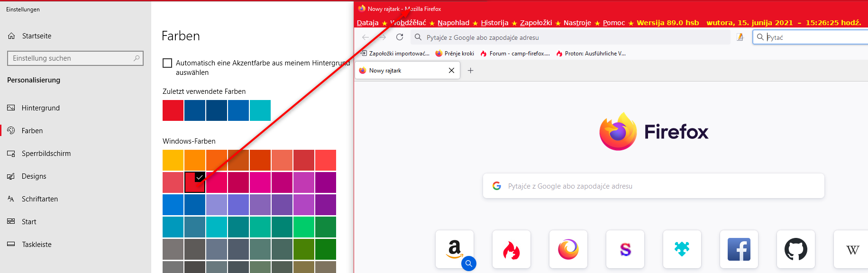Open Taskleiste settings page
Viewport: 868px width, 273px height.
point(37,245)
